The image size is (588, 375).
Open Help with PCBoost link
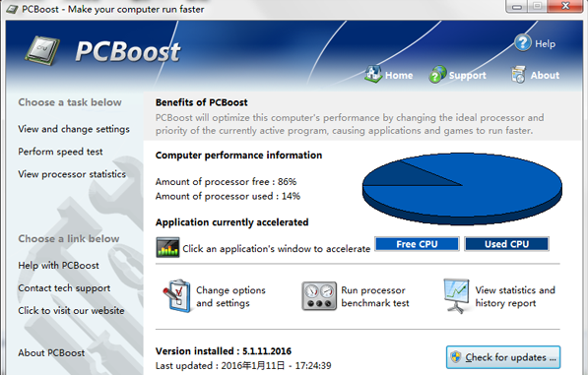click(58, 265)
